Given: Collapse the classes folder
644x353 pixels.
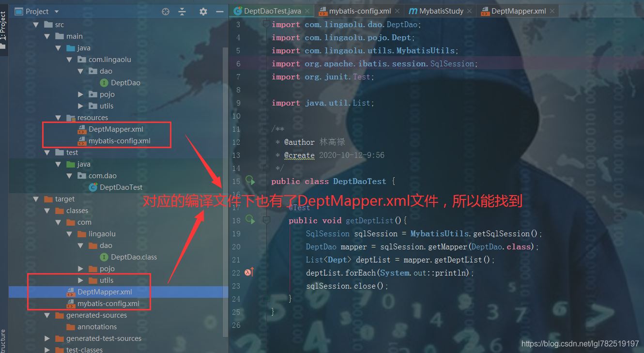Looking at the screenshot, I should point(47,211).
